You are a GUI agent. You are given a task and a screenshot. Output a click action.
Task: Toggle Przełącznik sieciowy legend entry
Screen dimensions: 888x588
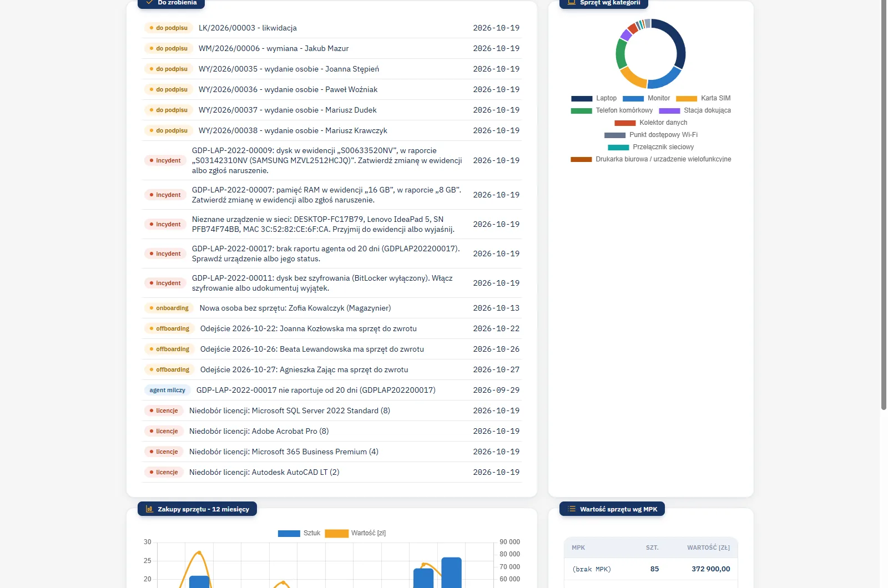(650, 147)
